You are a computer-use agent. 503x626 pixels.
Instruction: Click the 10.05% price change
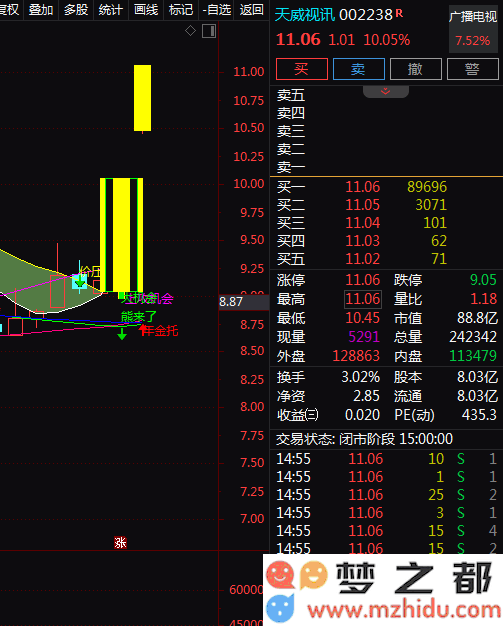coord(386,40)
